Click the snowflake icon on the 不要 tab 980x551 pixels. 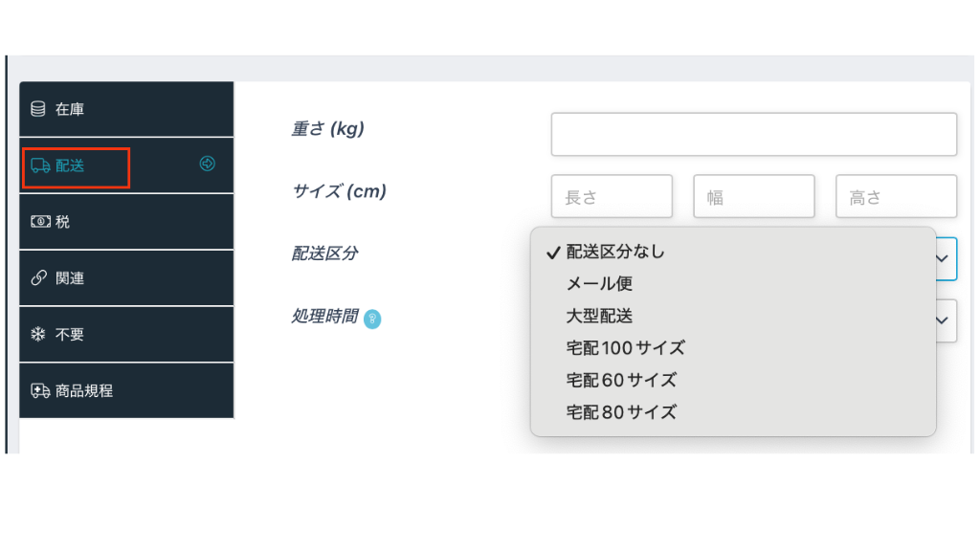pos(38,334)
